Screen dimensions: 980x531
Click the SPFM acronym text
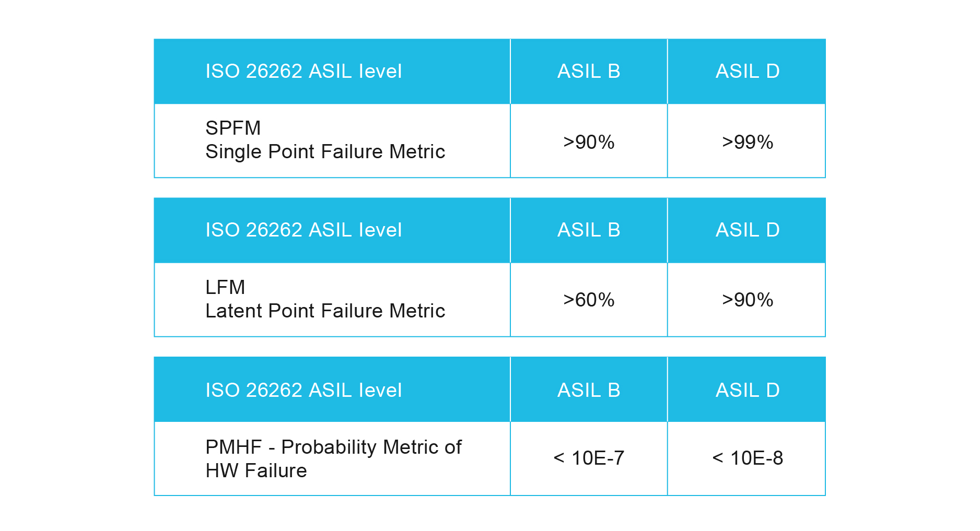233,128
